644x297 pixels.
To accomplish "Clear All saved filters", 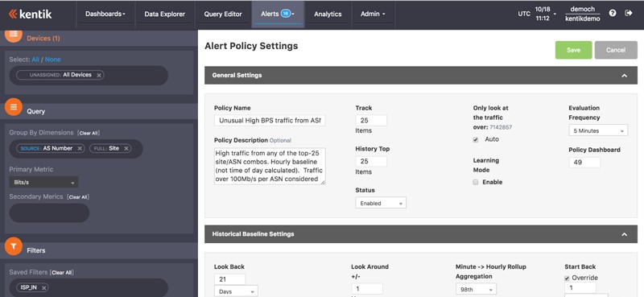I will tap(62, 272).
